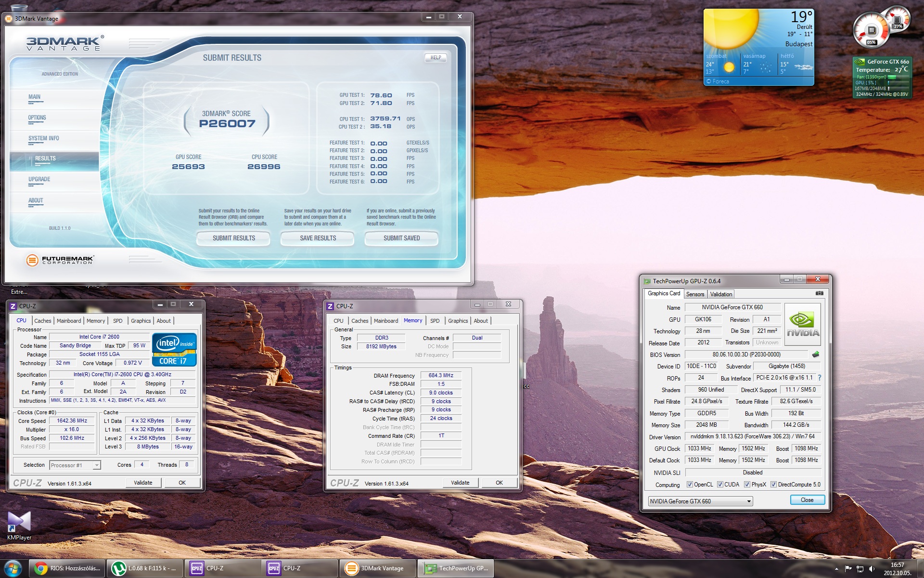
Task: Expand the Processor #1 selection dropdown
Action: pyautogui.click(x=97, y=465)
